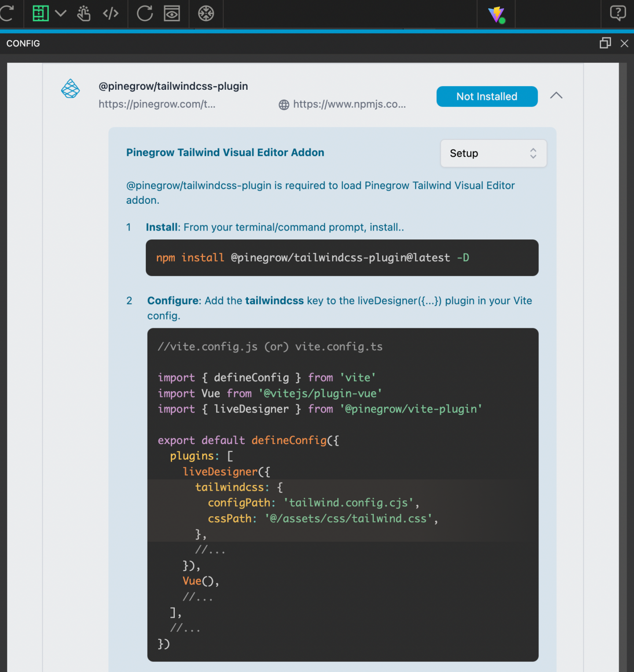
Task: Visit the npmjs package page link
Action: (x=349, y=104)
